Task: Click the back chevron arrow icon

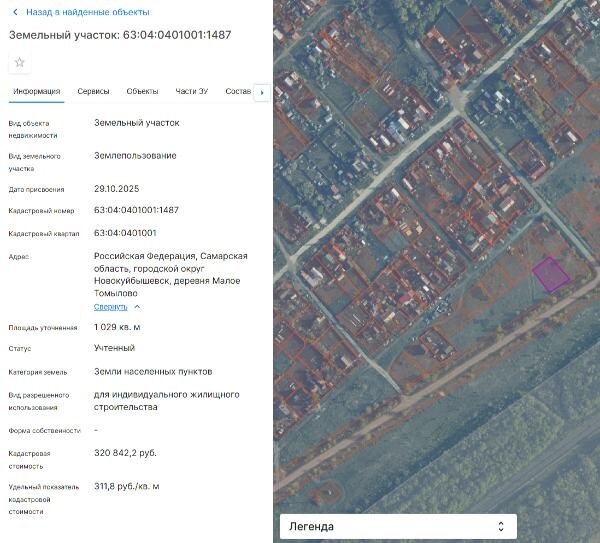Action: coord(15,12)
